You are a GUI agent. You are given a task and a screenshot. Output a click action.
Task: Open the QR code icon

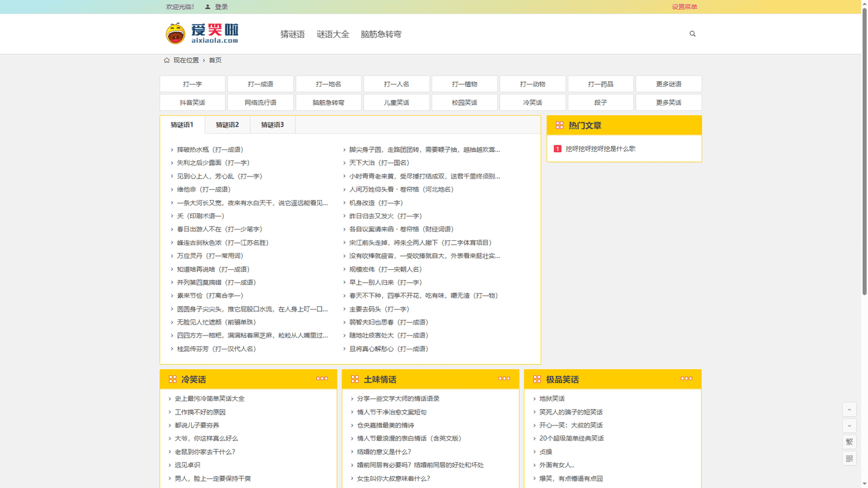click(849, 458)
